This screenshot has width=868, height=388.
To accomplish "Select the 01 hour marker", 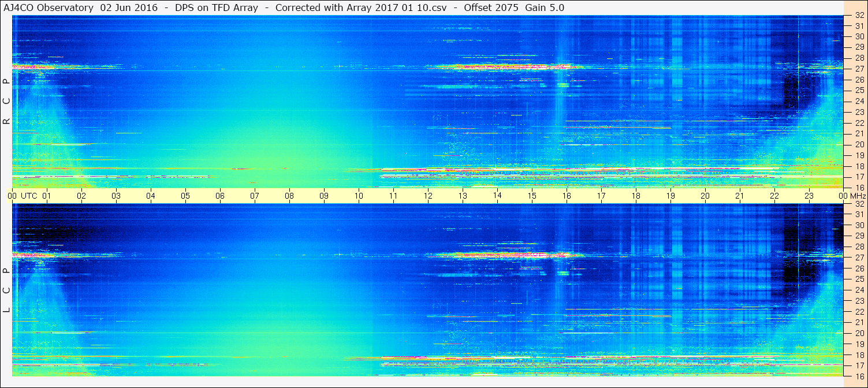I will click(x=47, y=196).
